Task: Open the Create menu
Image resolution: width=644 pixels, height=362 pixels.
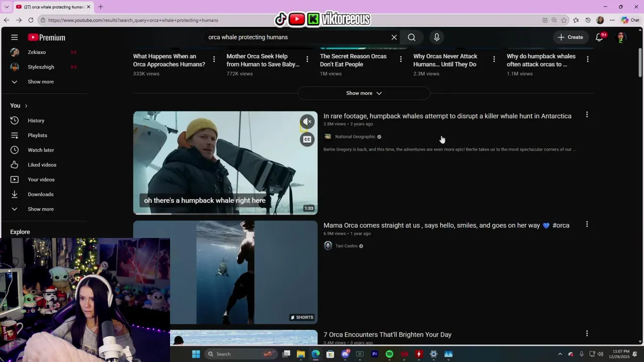Action: [571, 37]
